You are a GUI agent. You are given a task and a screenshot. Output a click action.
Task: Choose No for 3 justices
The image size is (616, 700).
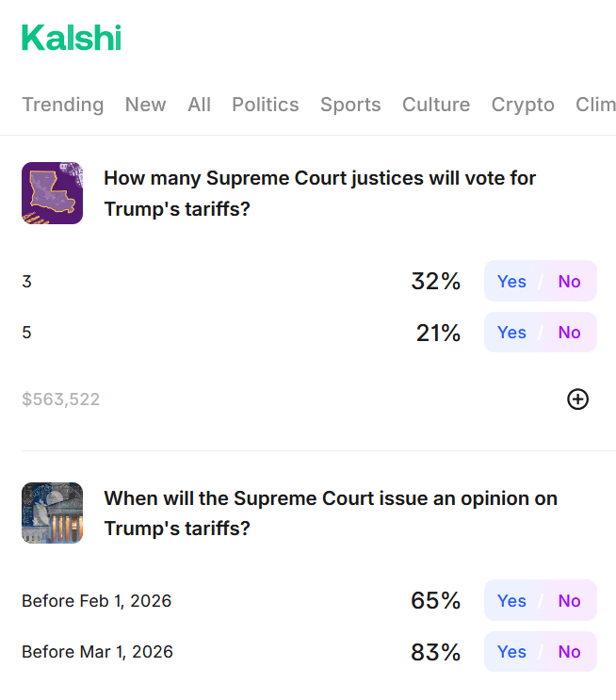(569, 282)
